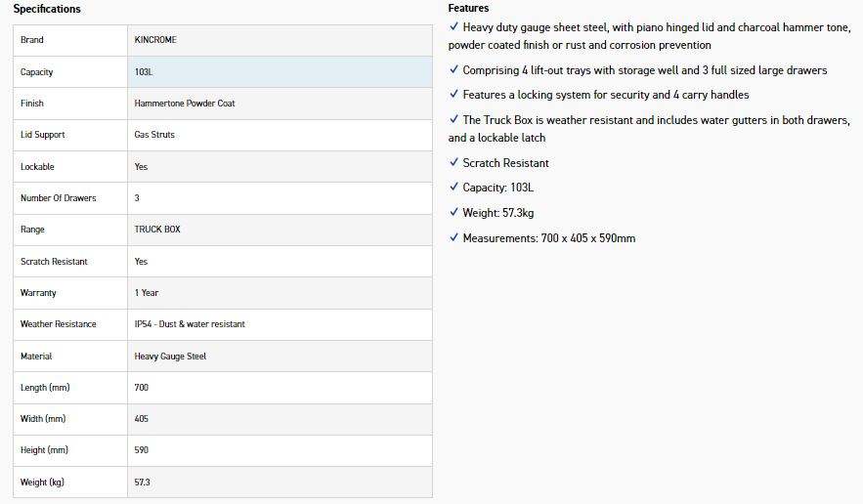Viewport: 863px width, 504px height.
Task: Click the Number Of Drawers row label
Action: pos(59,197)
